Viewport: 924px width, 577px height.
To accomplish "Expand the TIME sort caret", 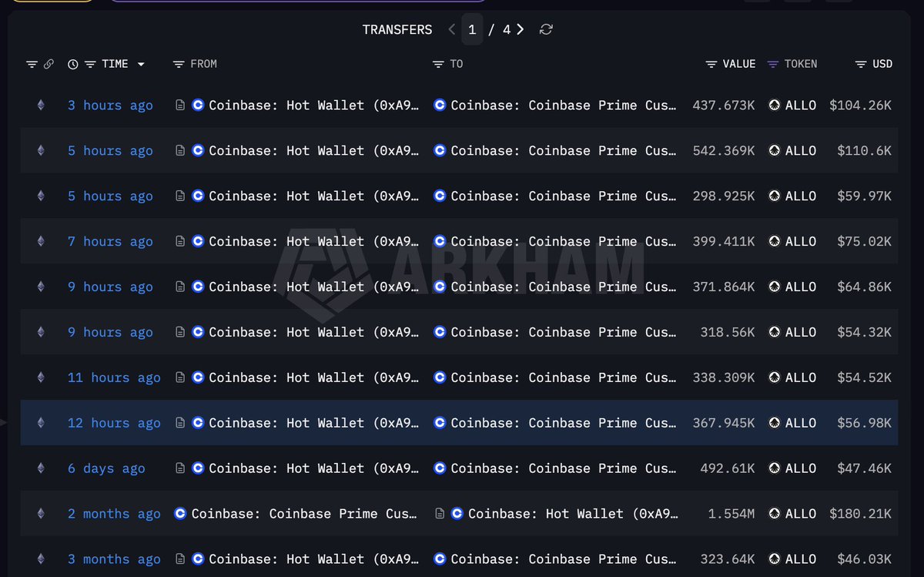I will click(x=141, y=64).
